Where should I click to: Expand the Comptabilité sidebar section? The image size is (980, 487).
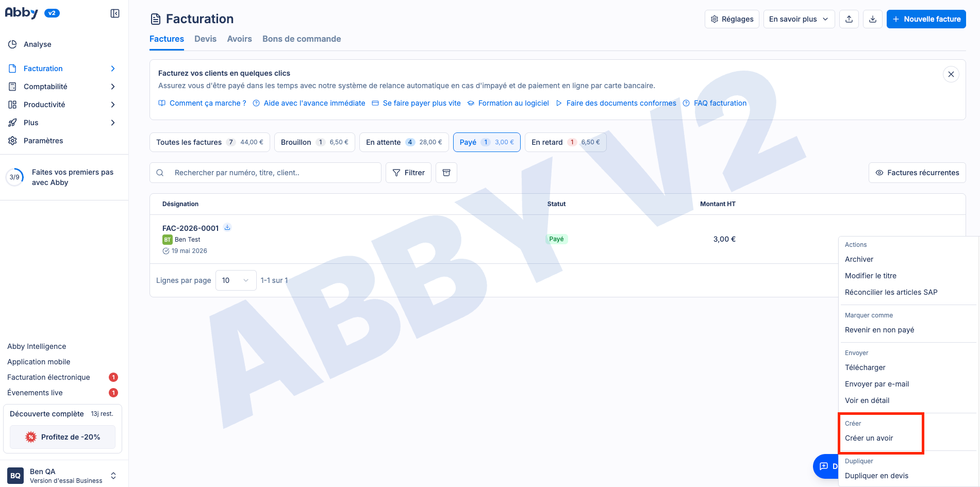coord(62,87)
